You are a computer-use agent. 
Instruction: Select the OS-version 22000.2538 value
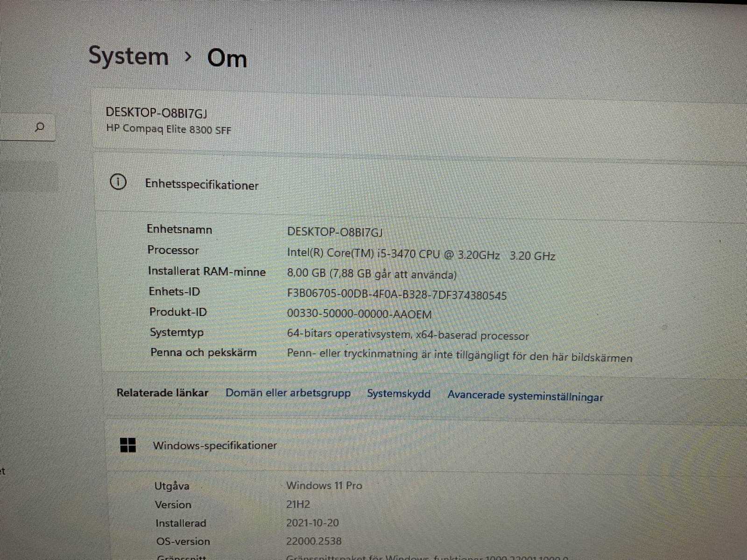tap(314, 541)
